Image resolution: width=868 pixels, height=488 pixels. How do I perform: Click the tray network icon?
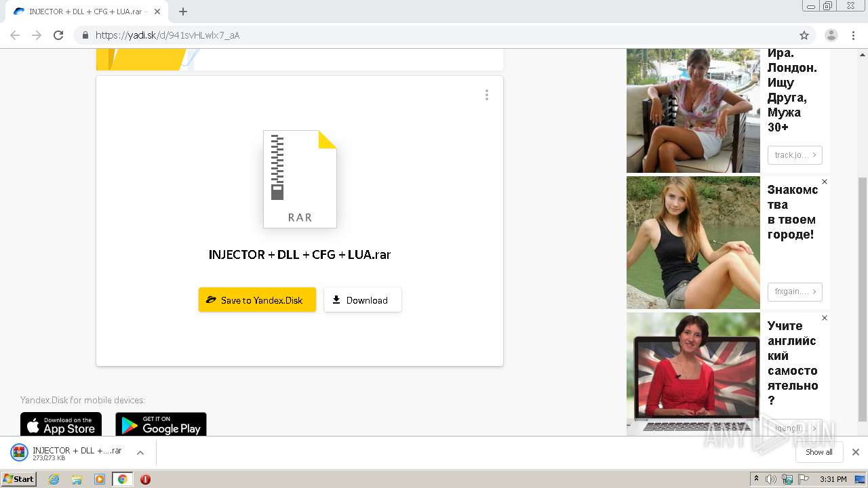(x=787, y=479)
